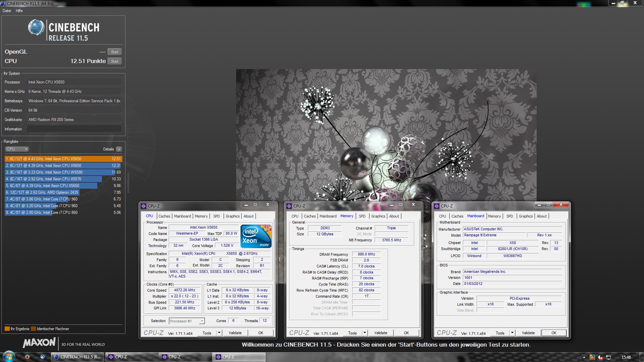Click Validate in third CPU-Z window

pos(528,333)
